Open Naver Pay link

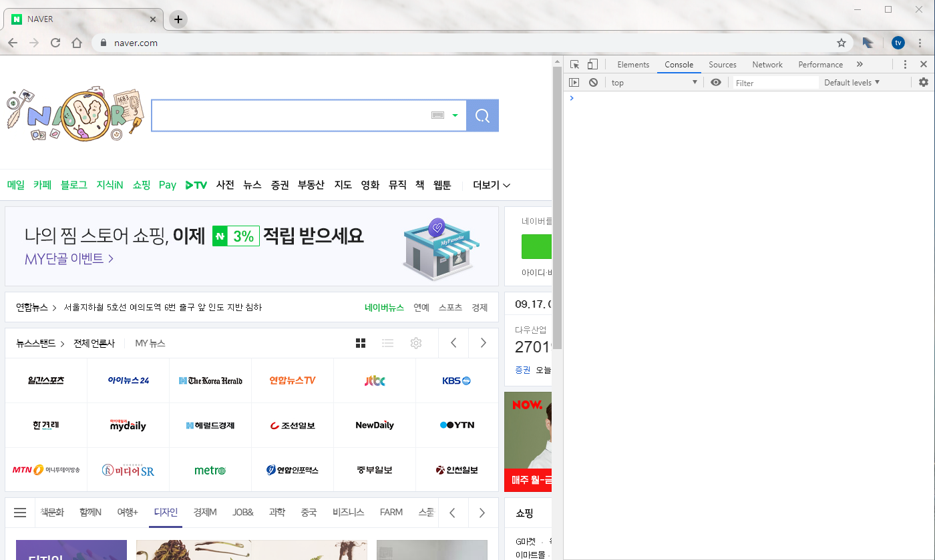pos(168,185)
